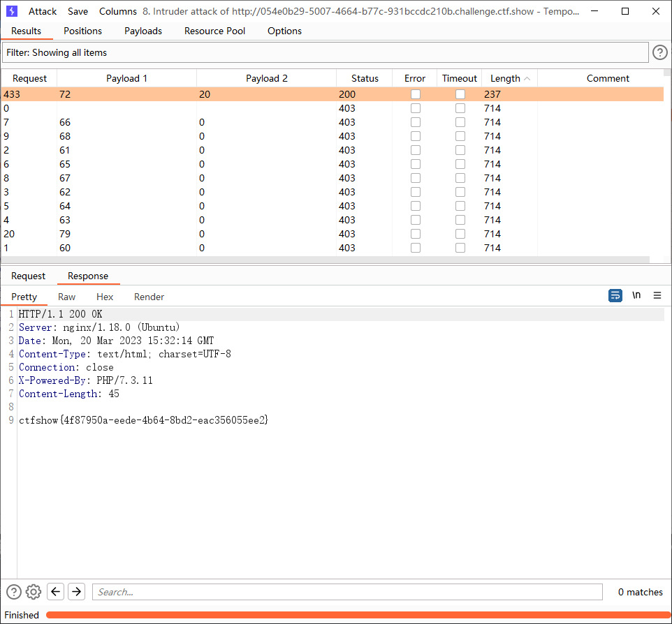The width and height of the screenshot is (672, 624).
Task: Open search settings gear icon
Action: coord(34,592)
